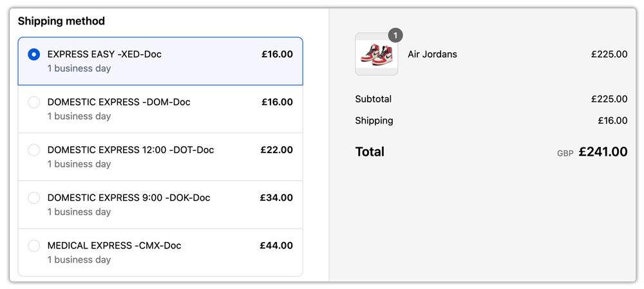Click the Subtotal label in order summary
Image resolution: width=644 pixels, height=289 pixels.
[x=373, y=99]
